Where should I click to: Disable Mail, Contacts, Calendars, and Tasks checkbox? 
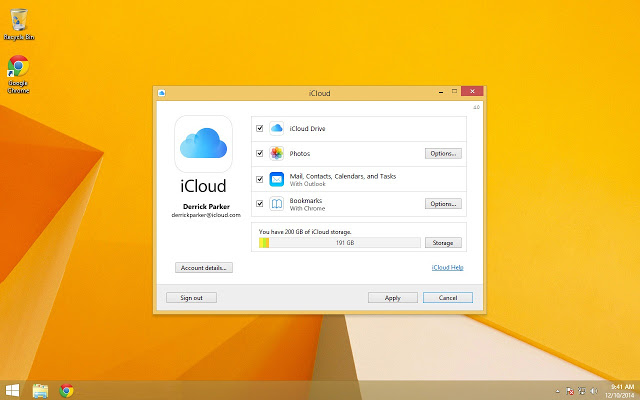pos(260,179)
